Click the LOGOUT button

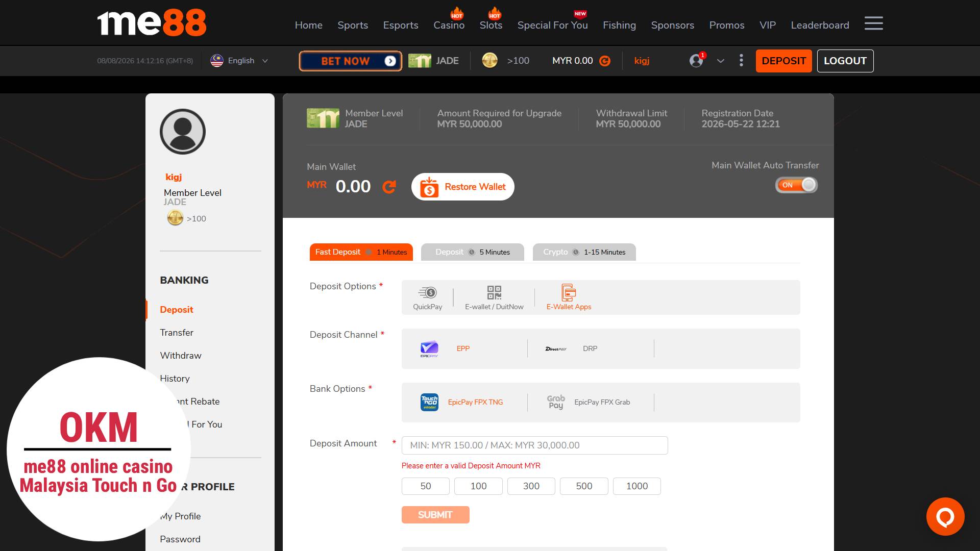[845, 61]
